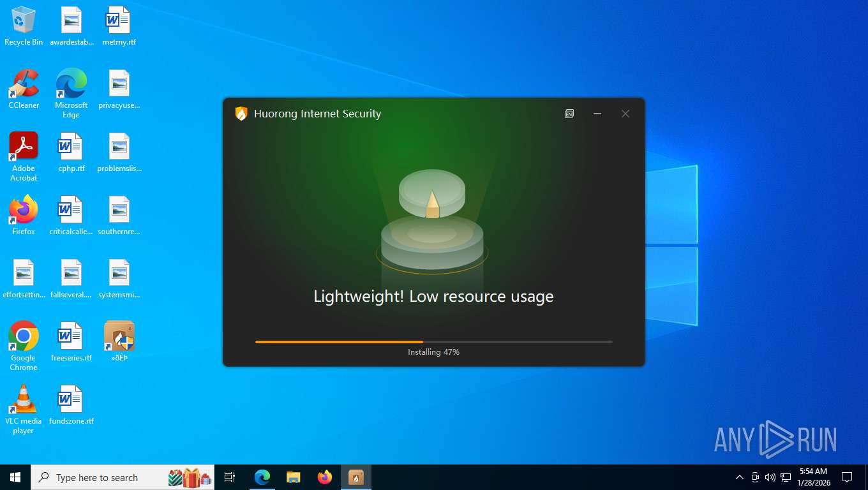Select the southernre image file icon
Screen dimensions: 868x490
pos(119,216)
